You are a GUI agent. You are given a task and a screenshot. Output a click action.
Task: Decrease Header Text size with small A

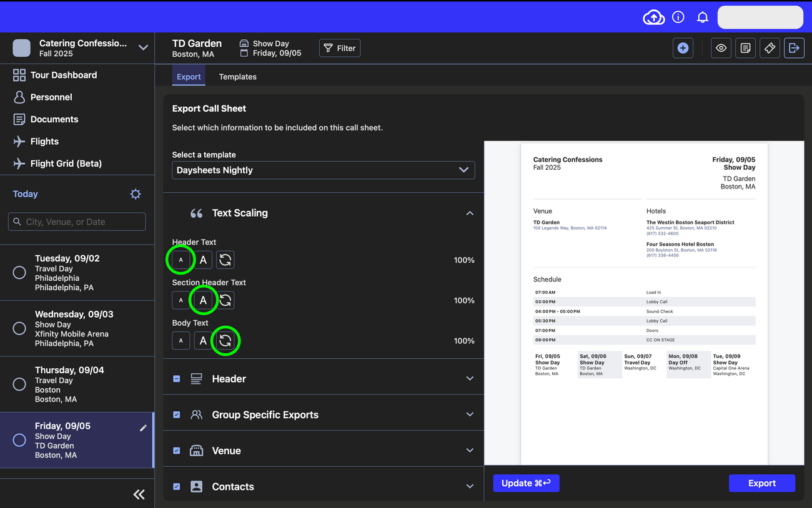(x=181, y=260)
